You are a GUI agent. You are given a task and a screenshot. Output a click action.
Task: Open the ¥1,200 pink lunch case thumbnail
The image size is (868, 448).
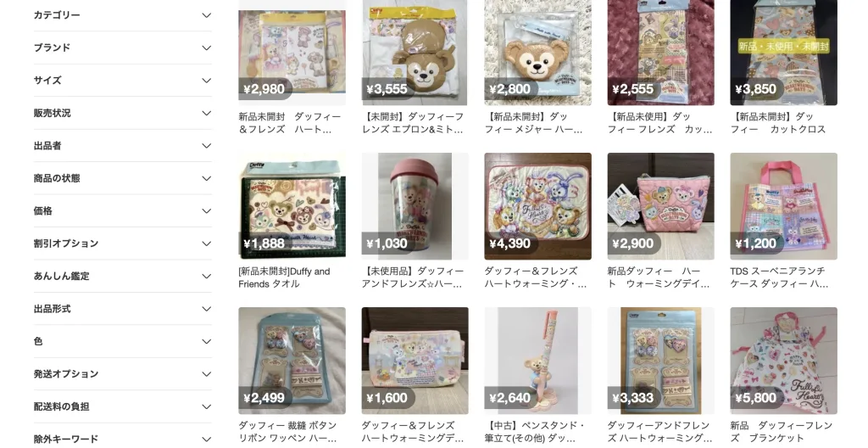click(x=783, y=206)
